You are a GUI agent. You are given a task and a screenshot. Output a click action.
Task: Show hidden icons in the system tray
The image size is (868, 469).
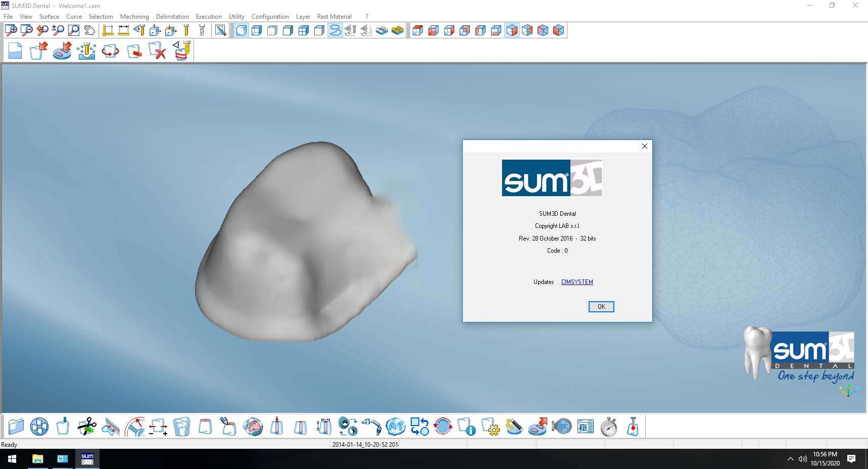[x=790, y=459]
